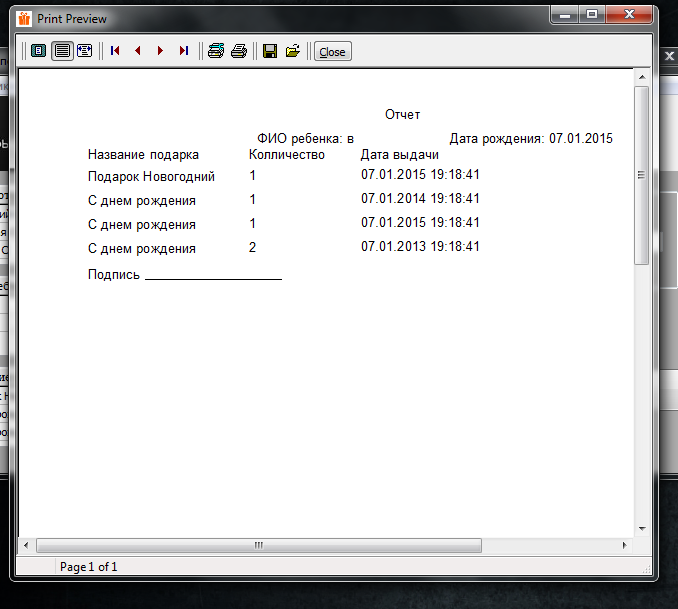Load report from file
The height and width of the screenshot is (609, 678).
[293, 51]
